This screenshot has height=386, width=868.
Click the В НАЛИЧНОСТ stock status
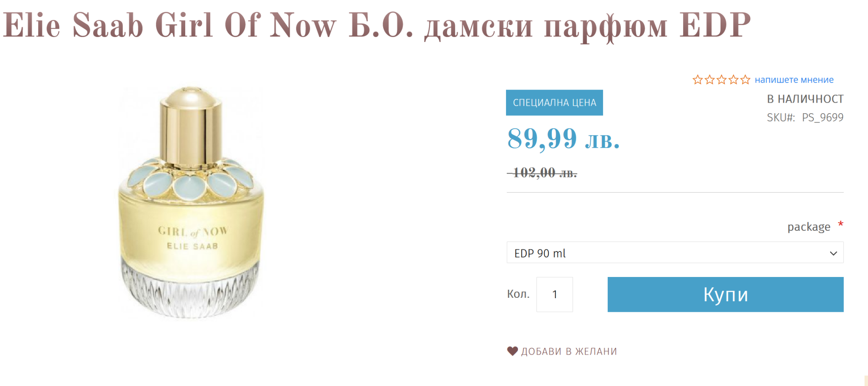point(805,99)
